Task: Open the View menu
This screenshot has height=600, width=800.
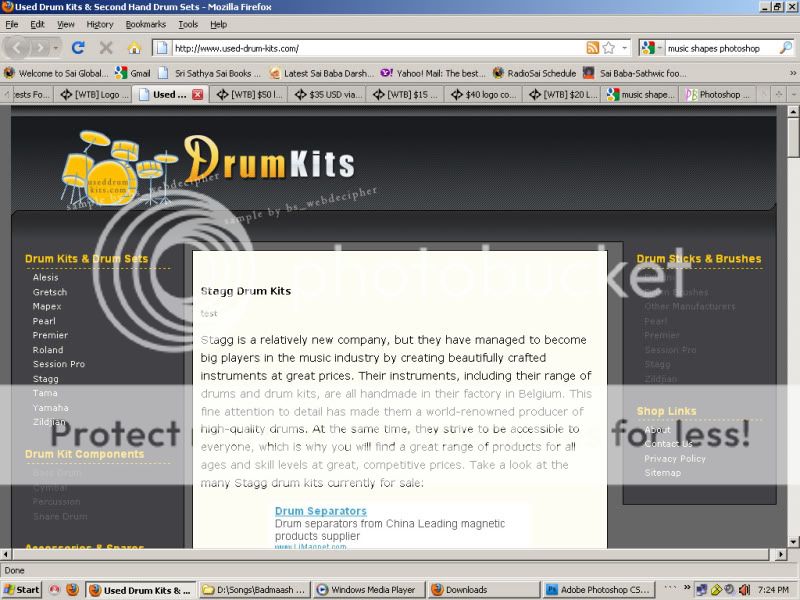Action: 66,24
